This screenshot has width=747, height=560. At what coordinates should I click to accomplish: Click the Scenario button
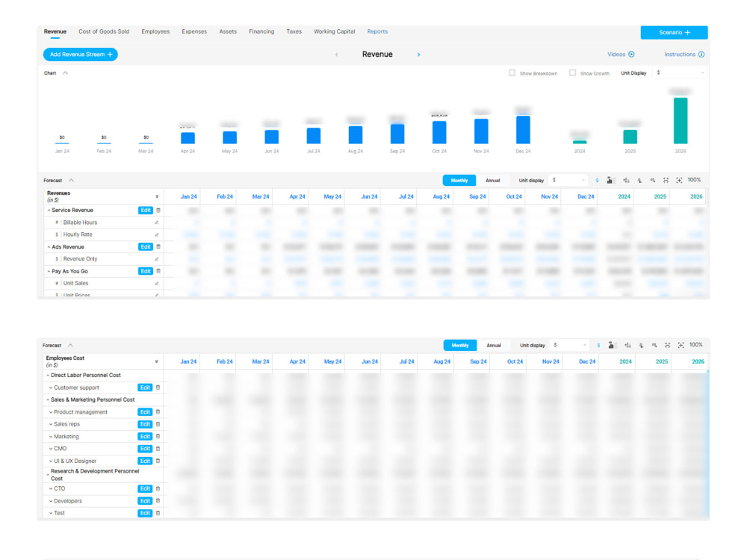point(674,32)
